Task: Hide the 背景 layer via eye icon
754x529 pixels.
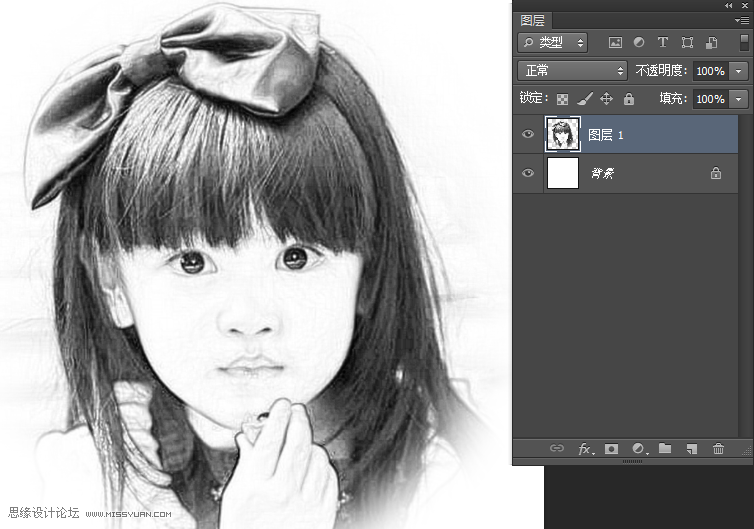Action: (528, 173)
